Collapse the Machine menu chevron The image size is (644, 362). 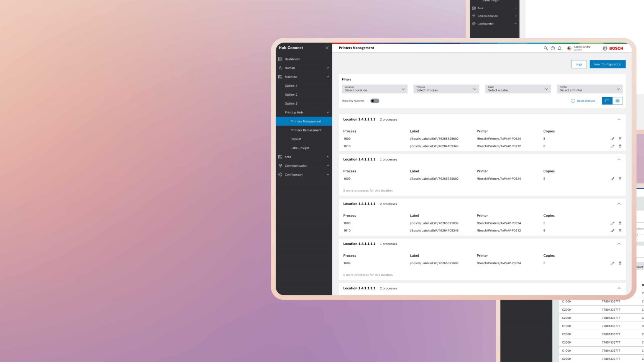(x=328, y=77)
